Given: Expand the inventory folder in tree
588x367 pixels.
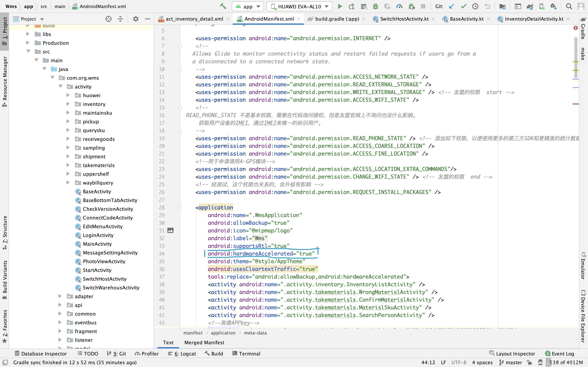Looking at the screenshot, I should 68,104.
